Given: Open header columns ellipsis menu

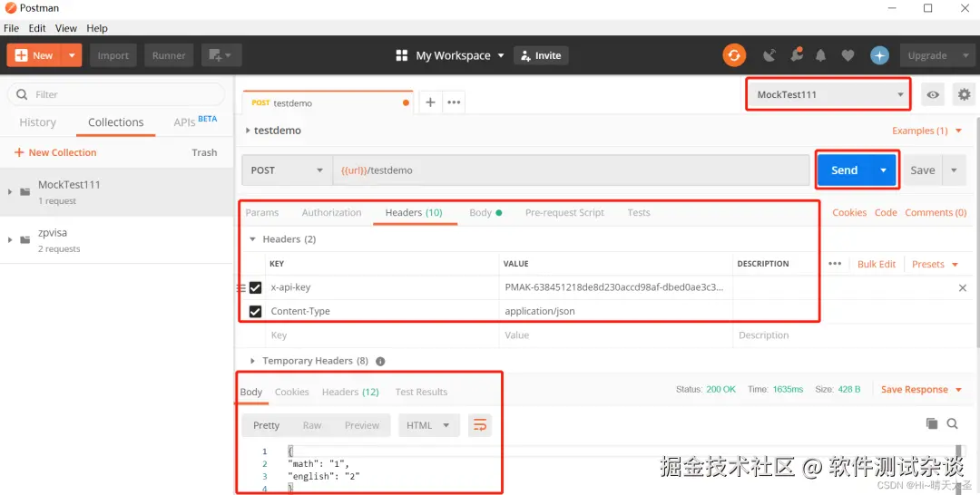Looking at the screenshot, I should click(835, 264).
